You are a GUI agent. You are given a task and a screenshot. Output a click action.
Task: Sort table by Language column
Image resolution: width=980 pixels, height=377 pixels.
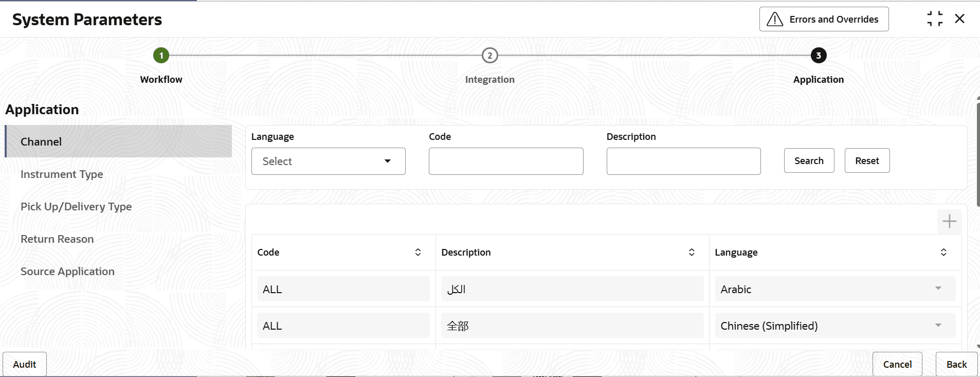coord(943,252)
